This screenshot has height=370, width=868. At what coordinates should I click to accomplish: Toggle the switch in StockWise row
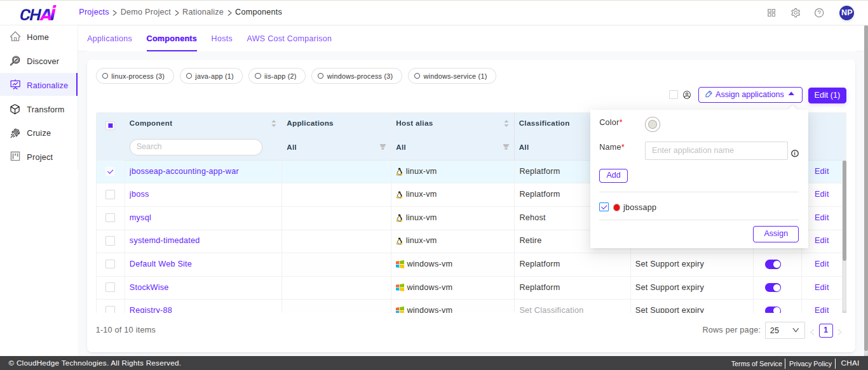(773, 287)
